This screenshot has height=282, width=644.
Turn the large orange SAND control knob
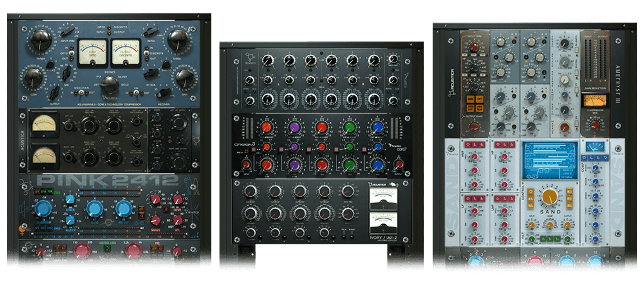point(550,198)
